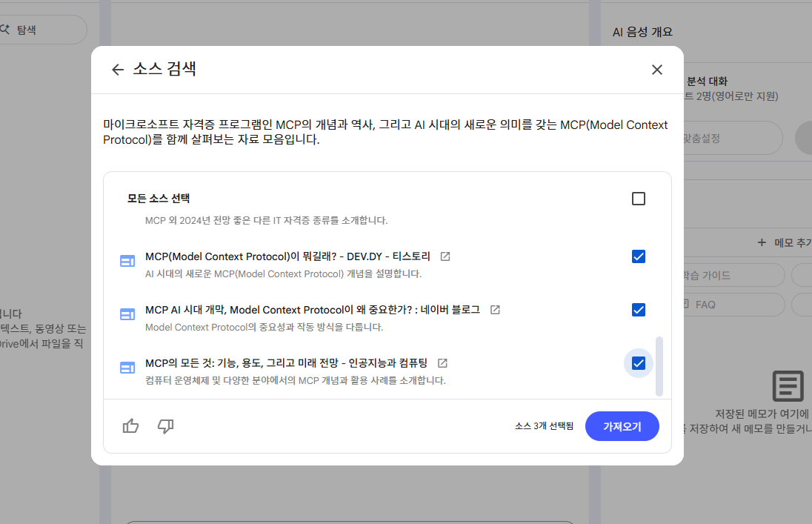This screenshot has width=812, height=524.
Task: Give thumbs down feedback on the results
Action: (165, 426)
